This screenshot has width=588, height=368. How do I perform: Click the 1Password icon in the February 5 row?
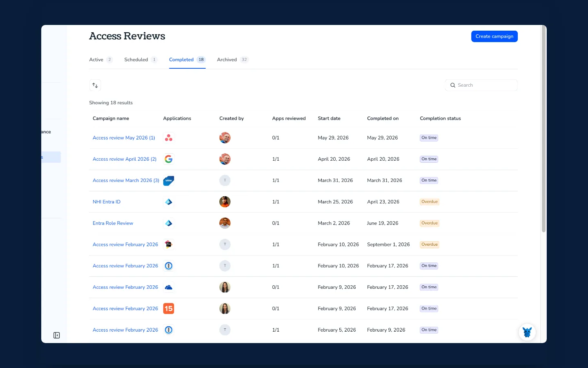tap(169, 330)
